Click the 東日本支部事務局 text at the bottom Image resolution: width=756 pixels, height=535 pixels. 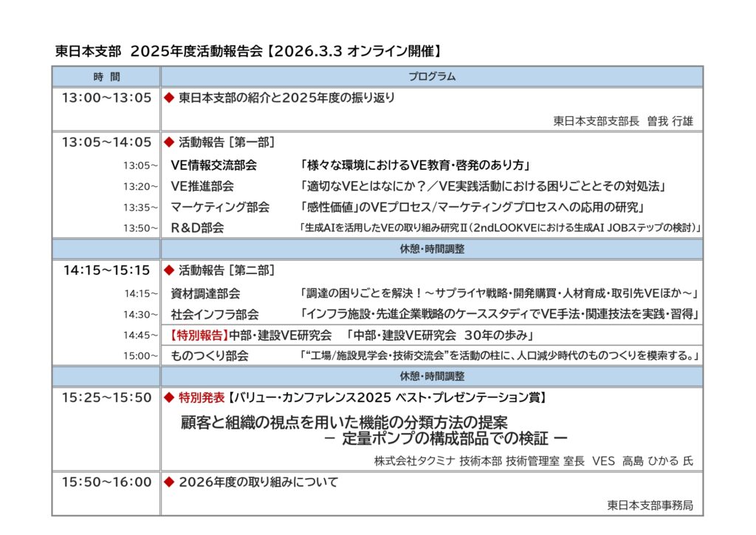coord(650,505)
